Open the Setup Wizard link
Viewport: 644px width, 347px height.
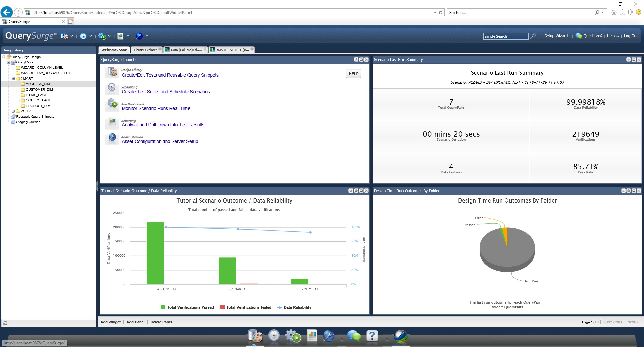coord(556,36)
